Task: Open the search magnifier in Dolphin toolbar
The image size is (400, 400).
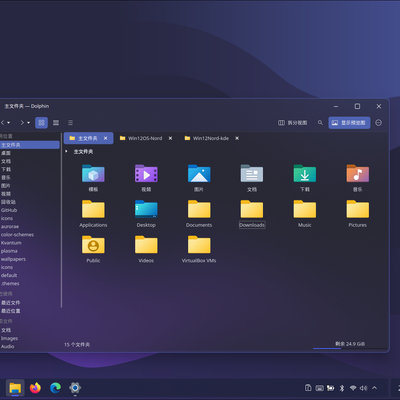Action: pos(320,123)
